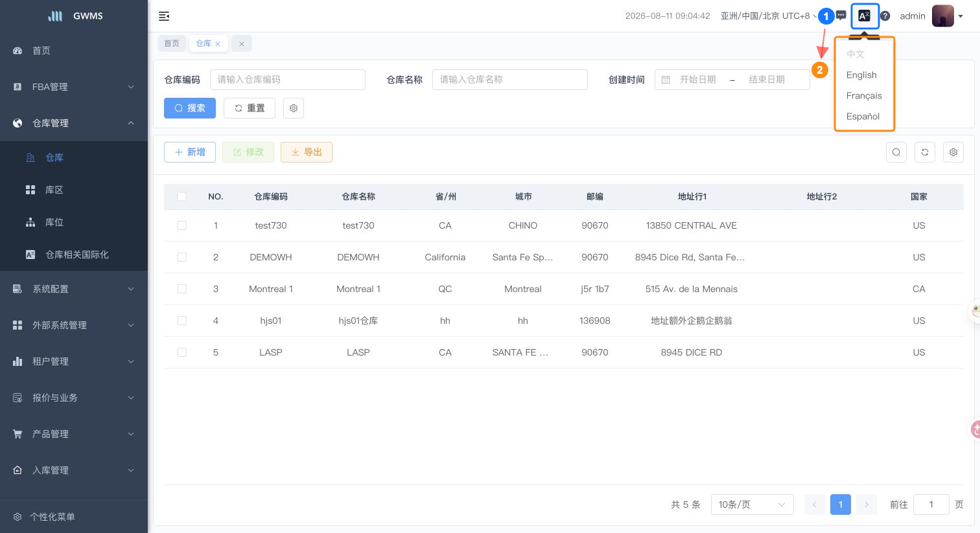Open 仓库相关国际化 in the sidebar

pos(74,255)
